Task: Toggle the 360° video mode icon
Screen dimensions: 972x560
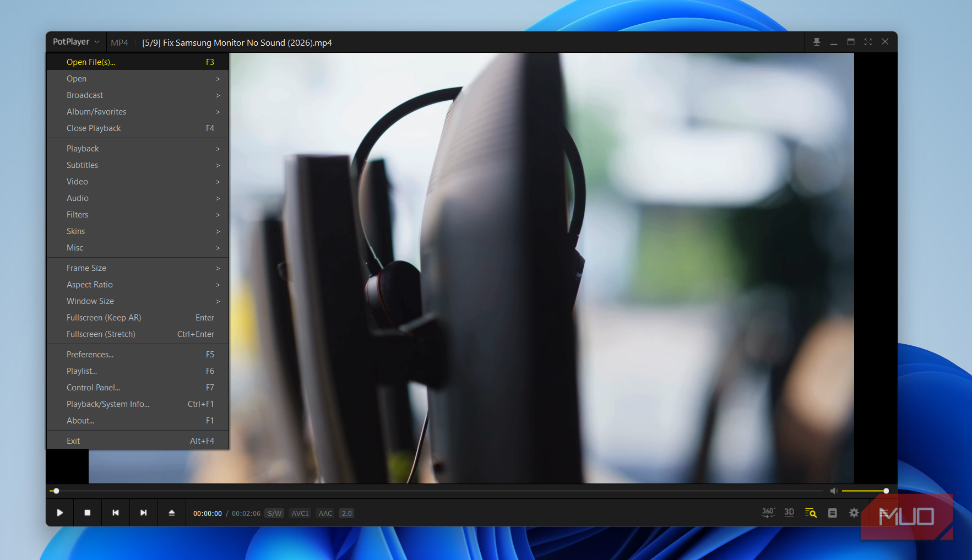Action: pyautogui.click(x=768, y=513)
